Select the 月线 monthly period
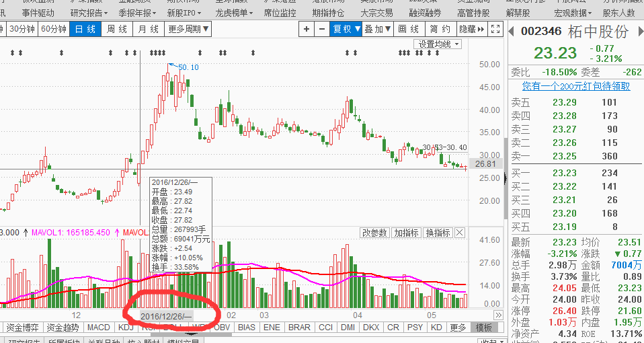 click(x=149, y=29)
